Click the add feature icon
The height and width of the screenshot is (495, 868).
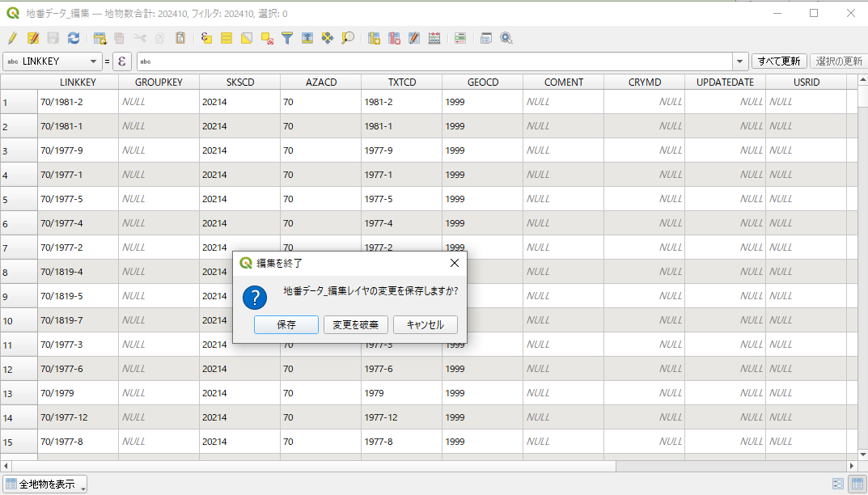[x=100, y=38]
